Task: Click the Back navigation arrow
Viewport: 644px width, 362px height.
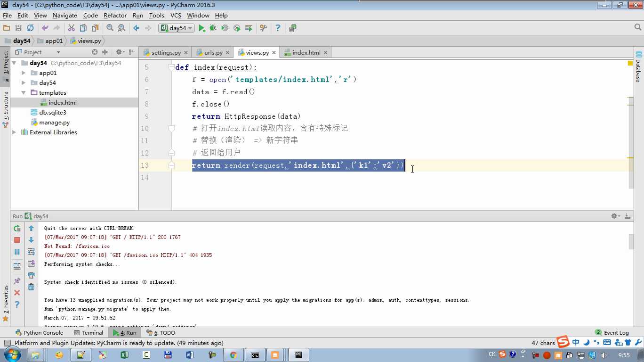Action: pos(136,28)
